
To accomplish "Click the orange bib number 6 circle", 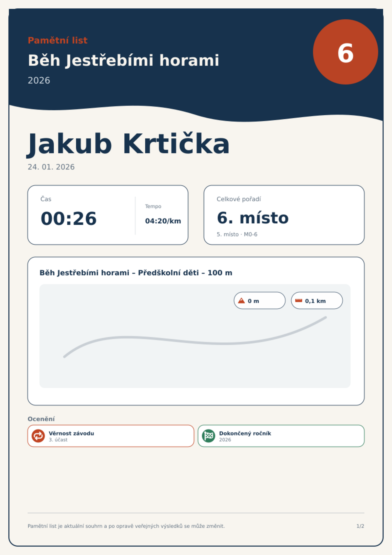I will click(345, 52).
